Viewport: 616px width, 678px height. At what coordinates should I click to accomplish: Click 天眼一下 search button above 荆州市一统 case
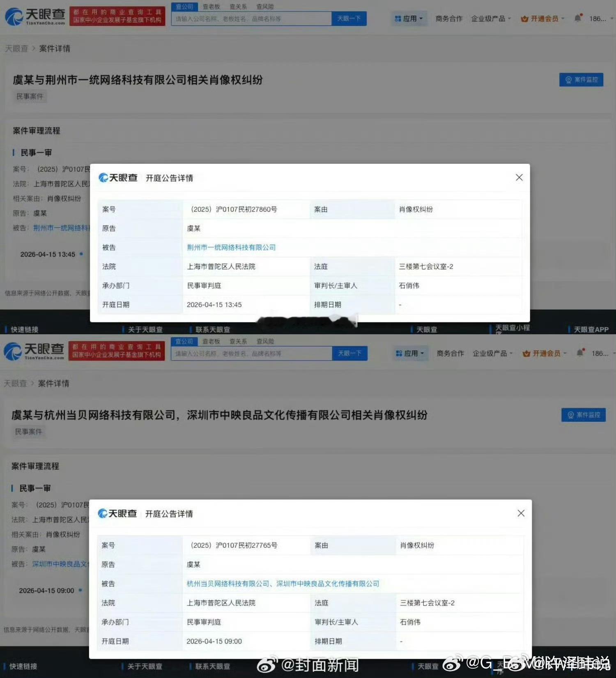click(349, 18)
